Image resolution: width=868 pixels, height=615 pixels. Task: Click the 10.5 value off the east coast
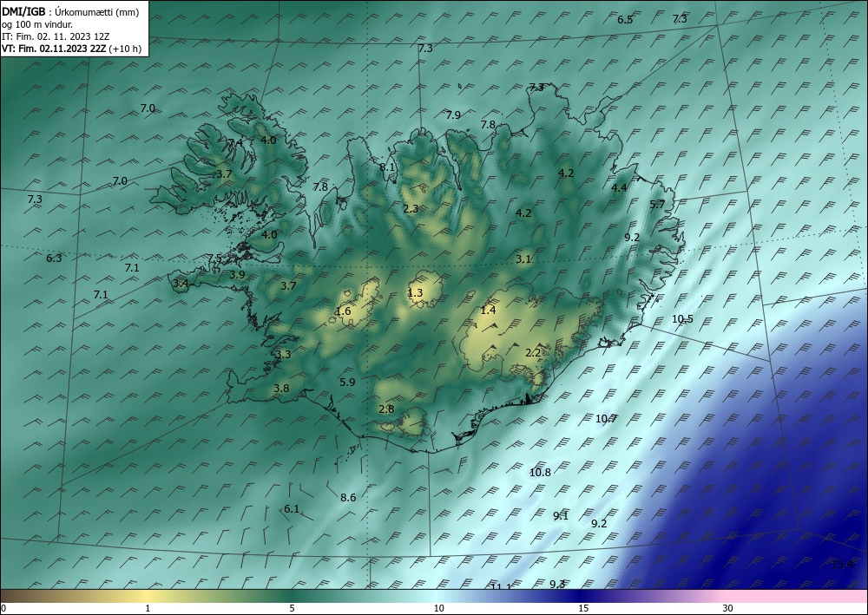point(682,318)
